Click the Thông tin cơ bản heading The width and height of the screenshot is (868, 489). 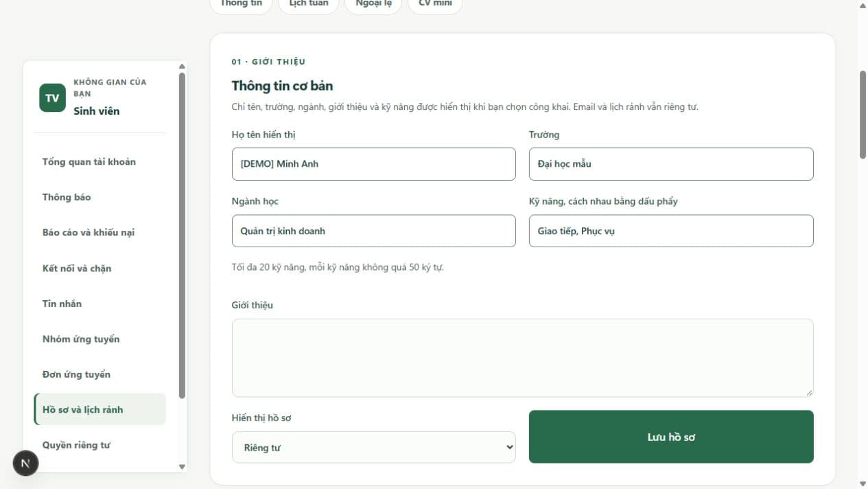pyautogui.click(x=282, y=86)
